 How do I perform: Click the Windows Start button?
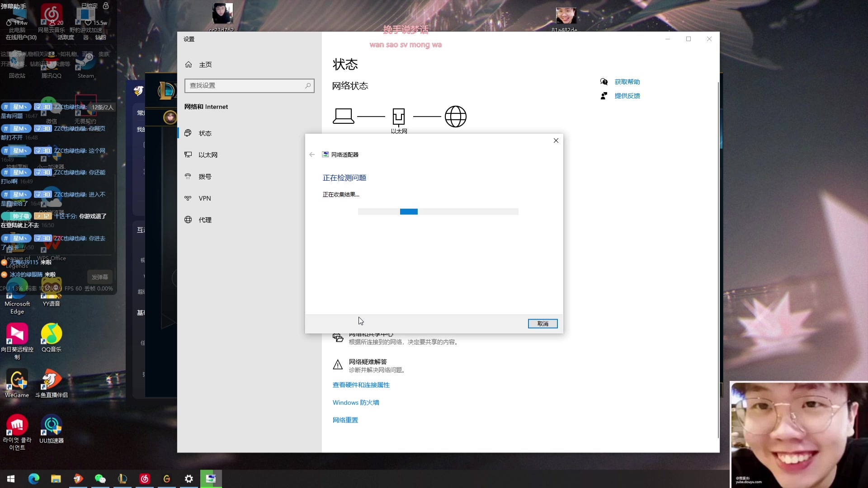pyautogui.click(x=11, y=479)
